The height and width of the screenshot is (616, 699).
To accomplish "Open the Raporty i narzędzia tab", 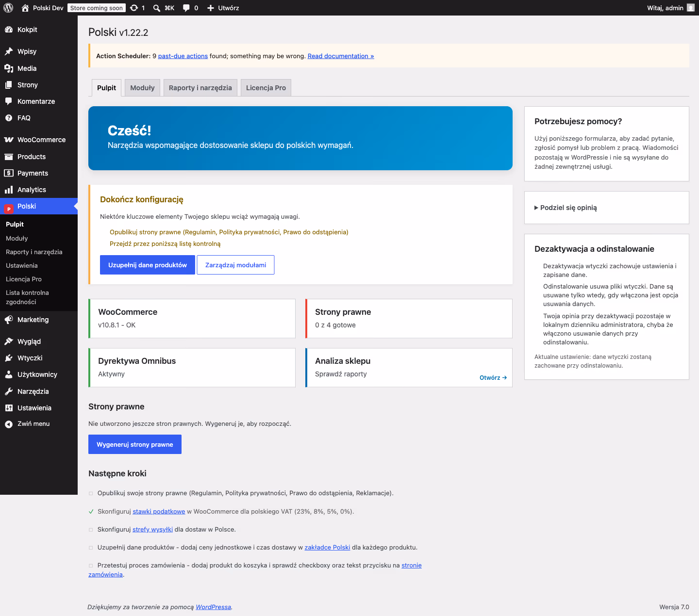I will point(200,88).
